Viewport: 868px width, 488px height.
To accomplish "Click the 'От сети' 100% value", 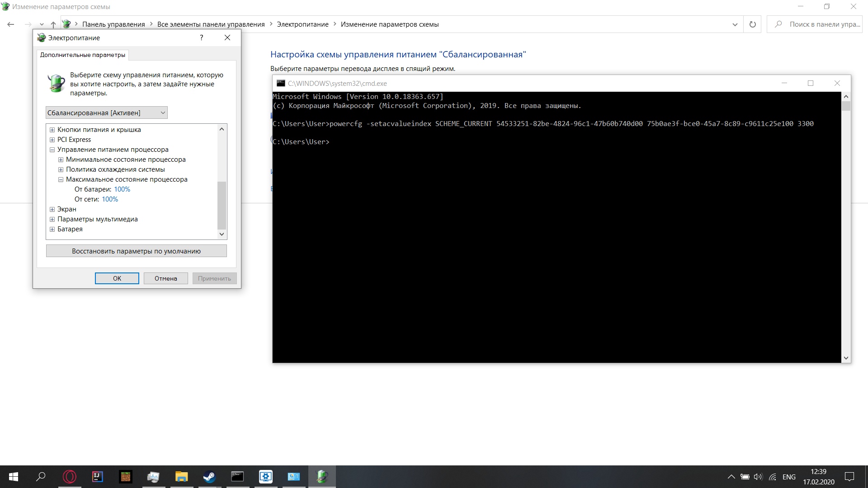I will point(110,199).
